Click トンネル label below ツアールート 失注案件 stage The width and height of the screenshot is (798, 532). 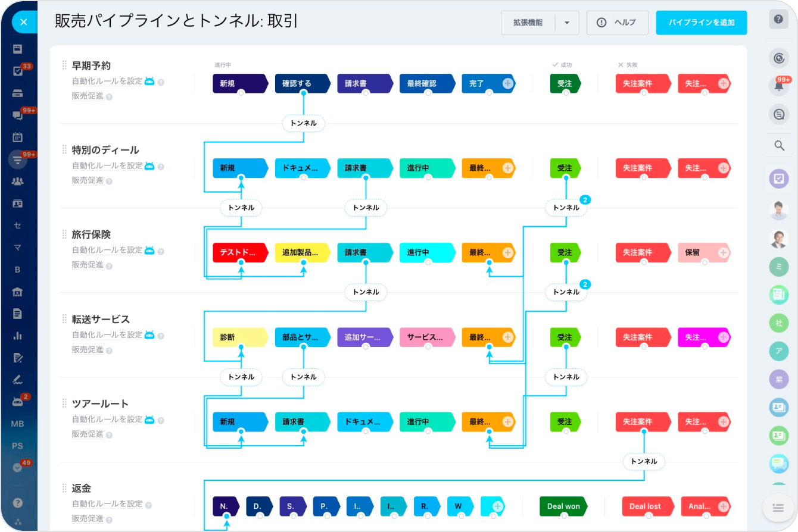coord(644,461)
